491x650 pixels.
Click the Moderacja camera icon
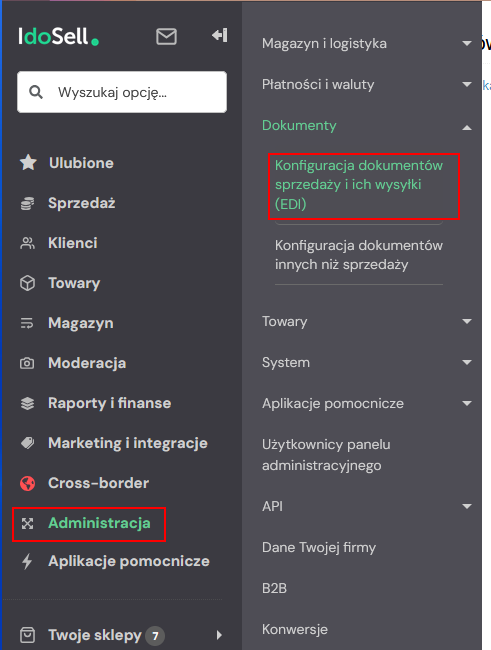tap(27, 364)
